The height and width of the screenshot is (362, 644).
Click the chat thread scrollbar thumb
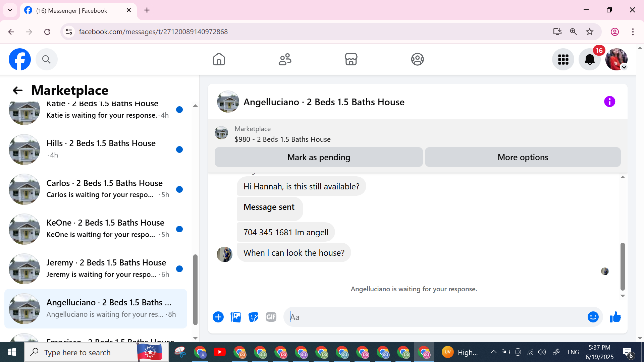click(623, 266)
